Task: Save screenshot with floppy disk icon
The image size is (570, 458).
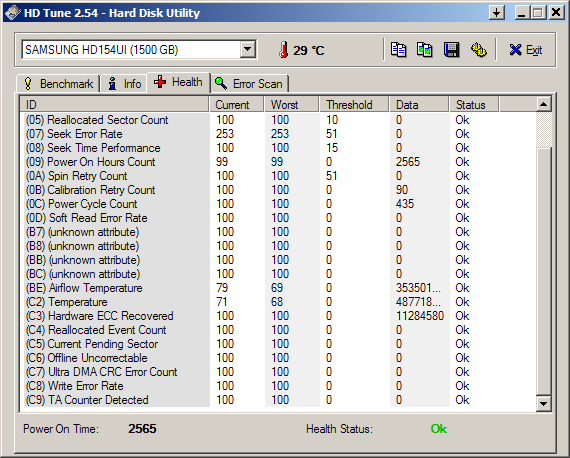Action: click(x=451, y=50)
